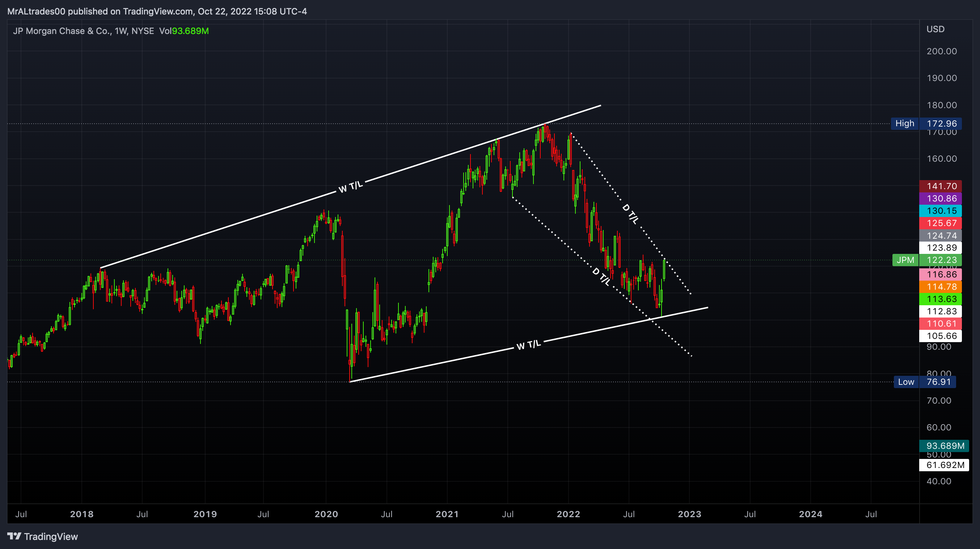Click the lower W T/L trendline label

point(529,345)
